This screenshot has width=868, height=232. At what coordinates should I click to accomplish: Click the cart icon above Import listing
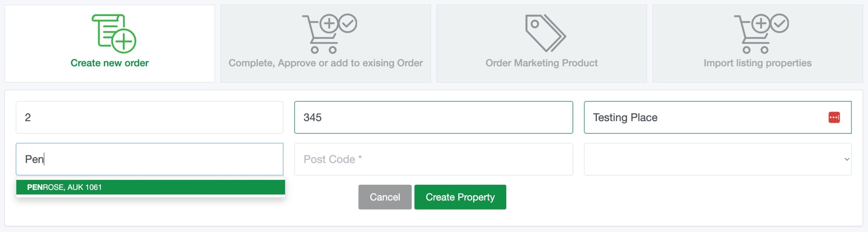click(x=761, y=34)
